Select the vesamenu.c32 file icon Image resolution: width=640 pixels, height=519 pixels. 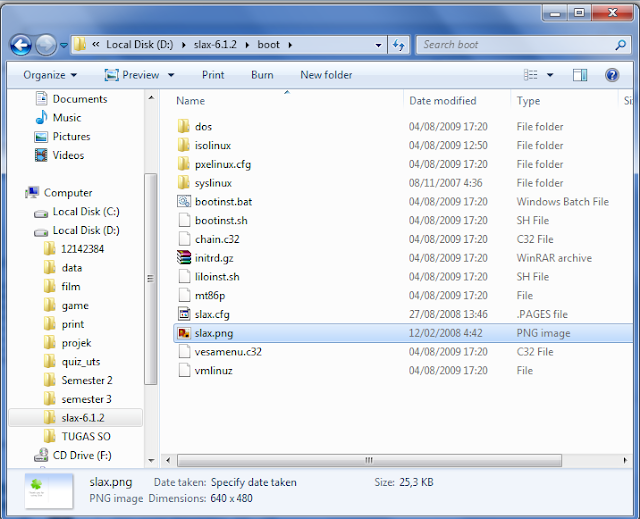pos(184,351)
